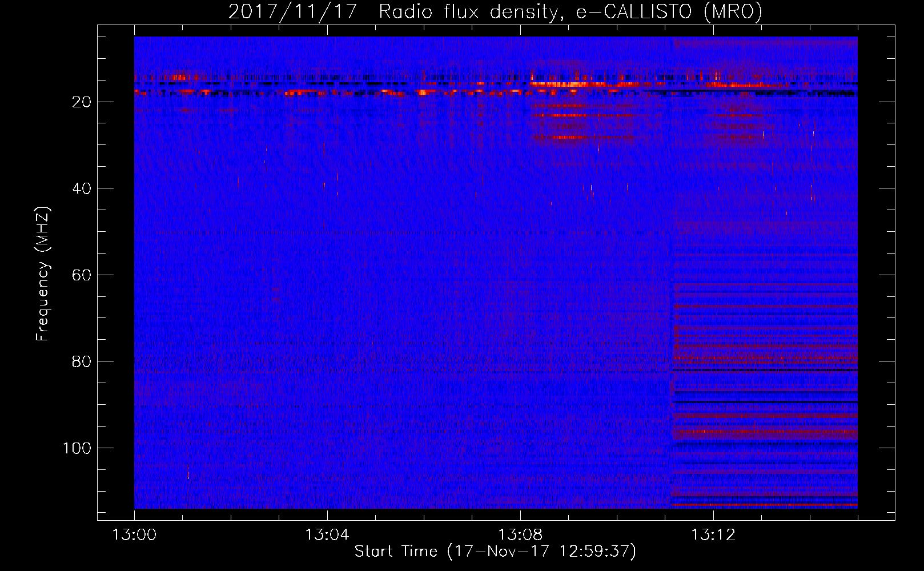Click the 60 frequency tick label
The height and width of the screenshot is (571, 924).
click(82, 275)
